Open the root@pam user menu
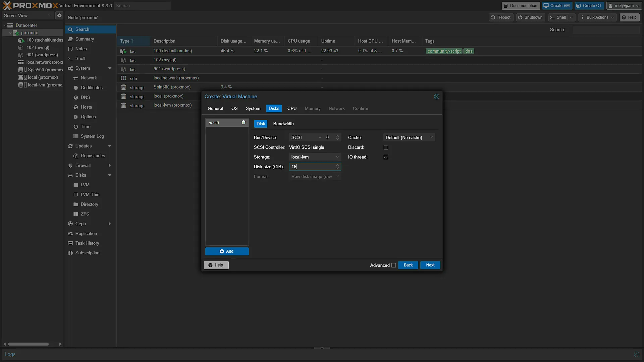644x362 pixels. click(624, 6)
